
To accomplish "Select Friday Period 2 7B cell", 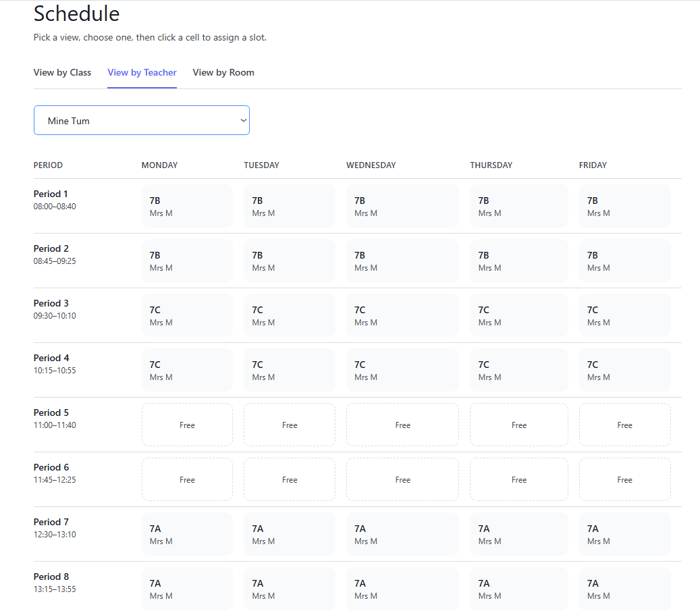I will (x=624, y=261).
